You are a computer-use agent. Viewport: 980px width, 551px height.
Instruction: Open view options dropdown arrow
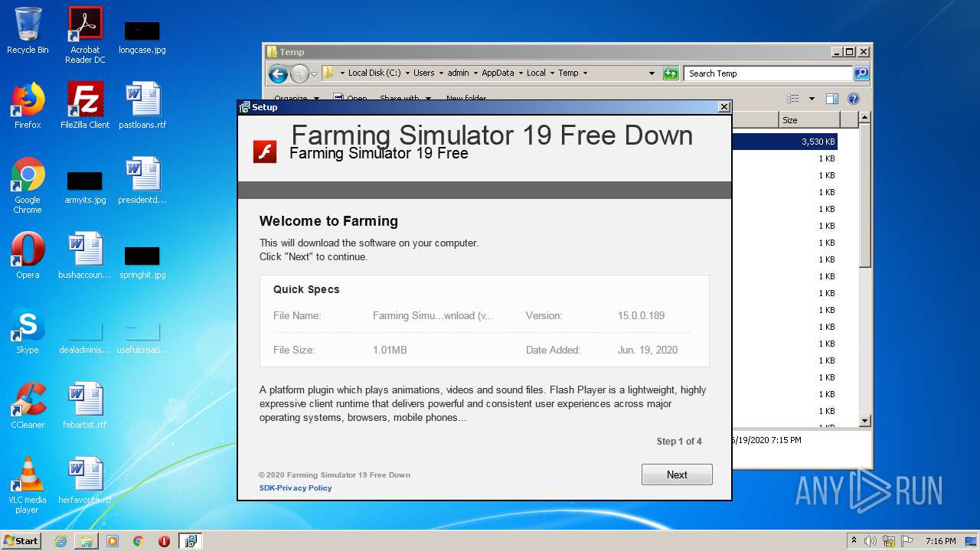[x=812, y=99]
